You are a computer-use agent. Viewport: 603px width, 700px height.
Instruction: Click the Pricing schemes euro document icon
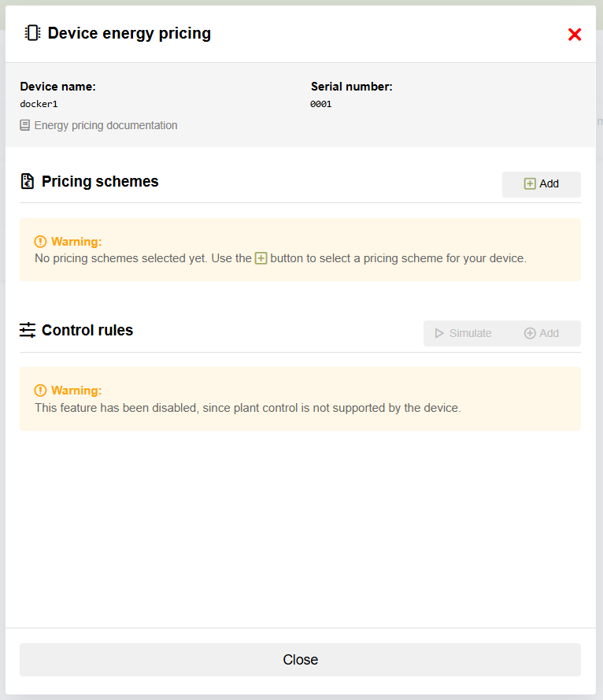(28, 182)
